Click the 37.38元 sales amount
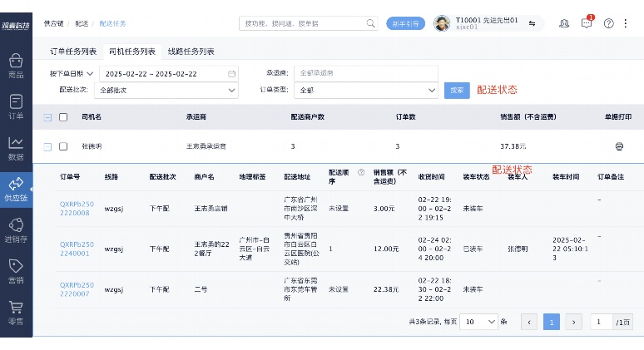The height and width of the screenshot is (350, 644). (513, 146)
